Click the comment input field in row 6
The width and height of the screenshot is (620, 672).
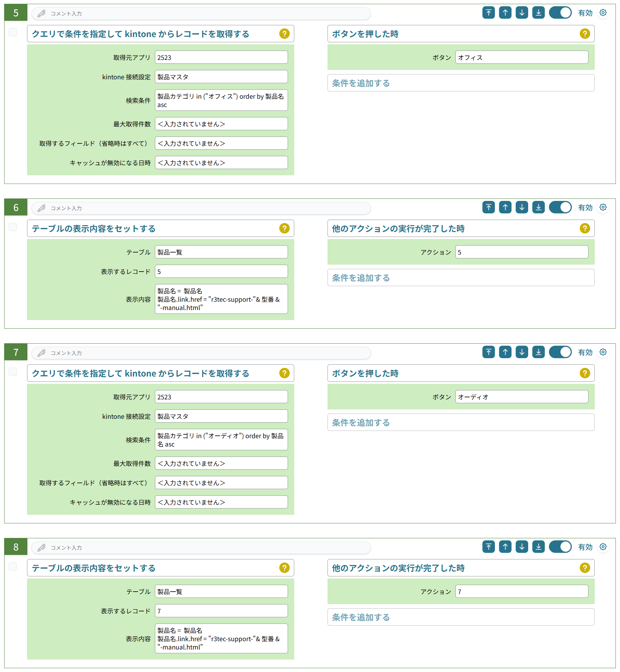pos(201,208)
